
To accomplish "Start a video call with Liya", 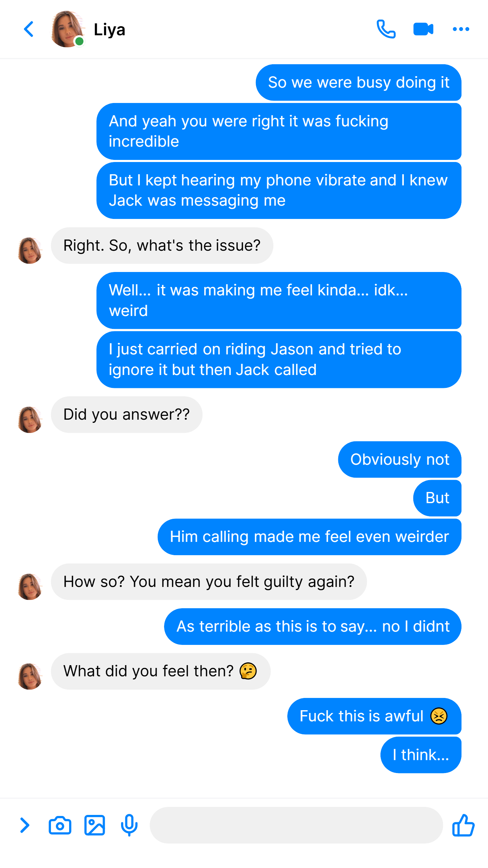I will (x=423, y=29).
